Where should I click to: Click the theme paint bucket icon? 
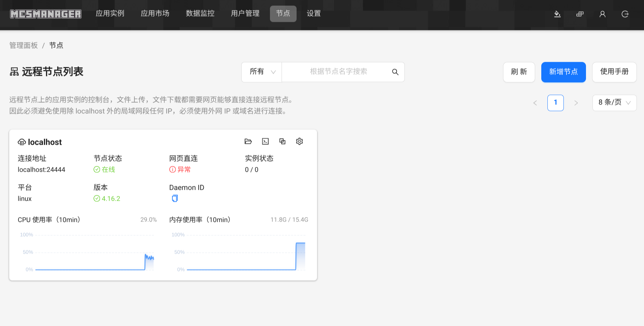tap(557, 14)
